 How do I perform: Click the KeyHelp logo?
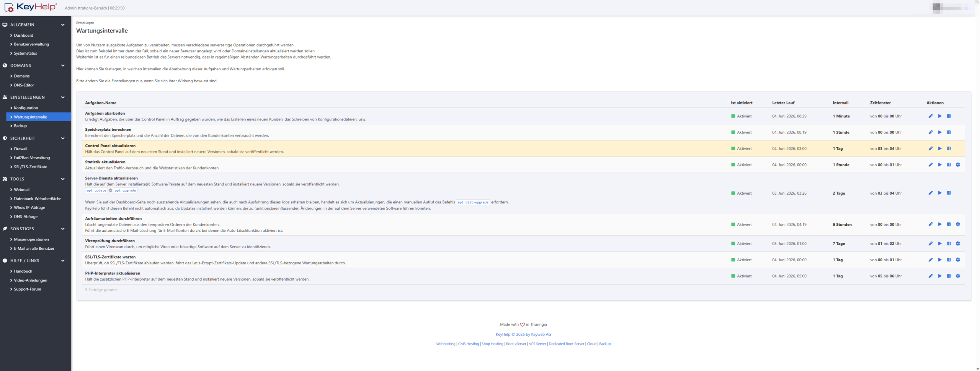click(x=31, y=7)
